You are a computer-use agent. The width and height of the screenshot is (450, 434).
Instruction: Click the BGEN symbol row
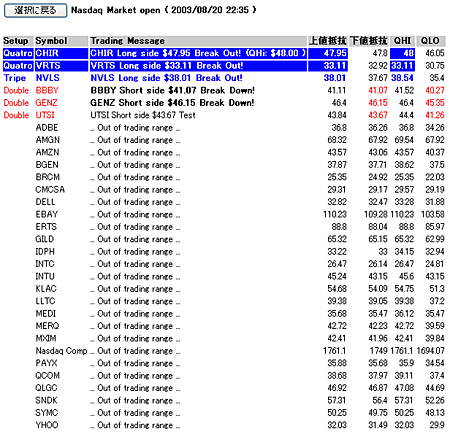coord(47,165)
